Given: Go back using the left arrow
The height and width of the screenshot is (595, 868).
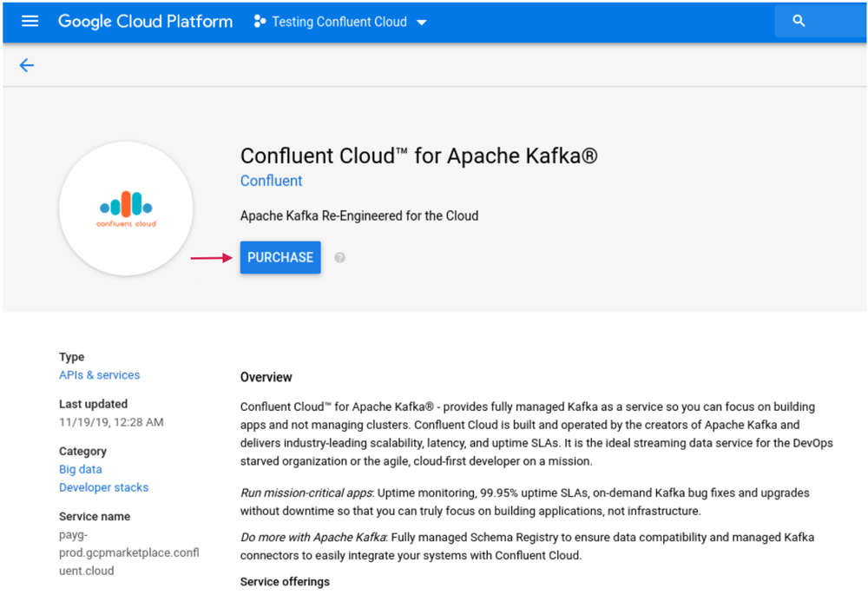Looking at the screenshot, I should click(x=27, y=65).
